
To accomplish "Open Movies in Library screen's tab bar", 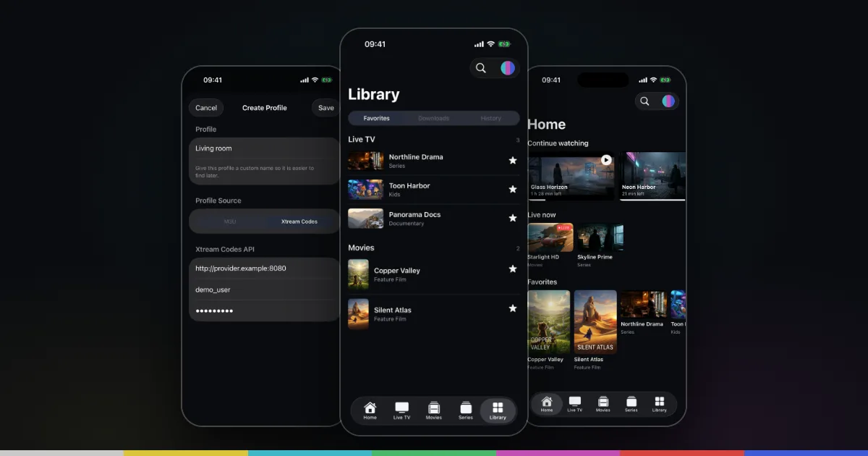I will (433, 410).
